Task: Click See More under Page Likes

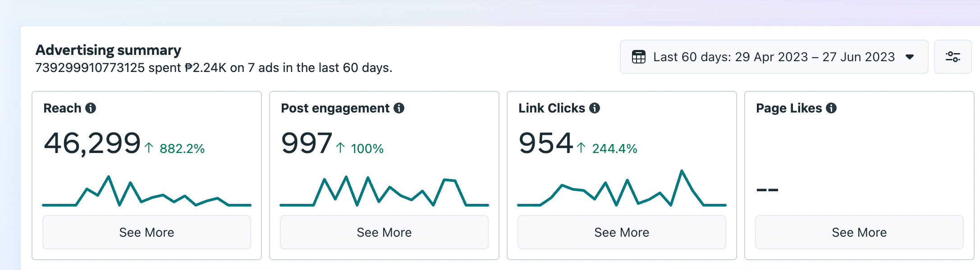Action: coord(859,232)
